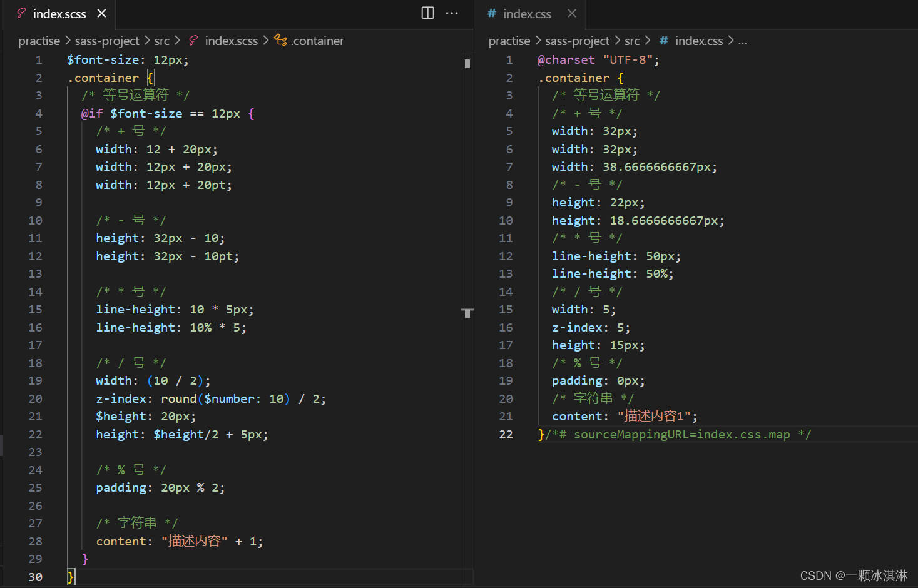The height and width of the screenshot is (588, 918).
Task: Click 'practise' in the left breadcrumb
Action: (x=39, y=41)
